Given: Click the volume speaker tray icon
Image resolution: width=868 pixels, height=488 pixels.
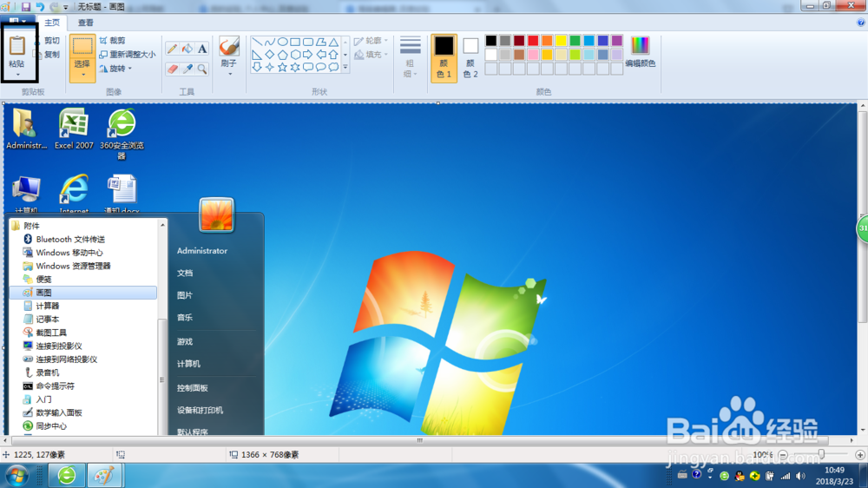Looking at the screenshot, I should [800, 476].
